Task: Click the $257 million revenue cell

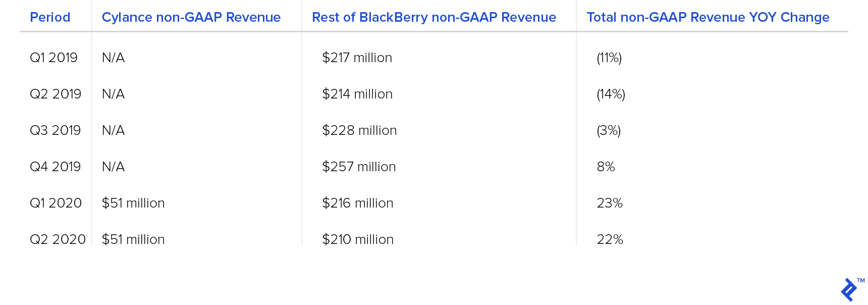Action: point(359,167)
